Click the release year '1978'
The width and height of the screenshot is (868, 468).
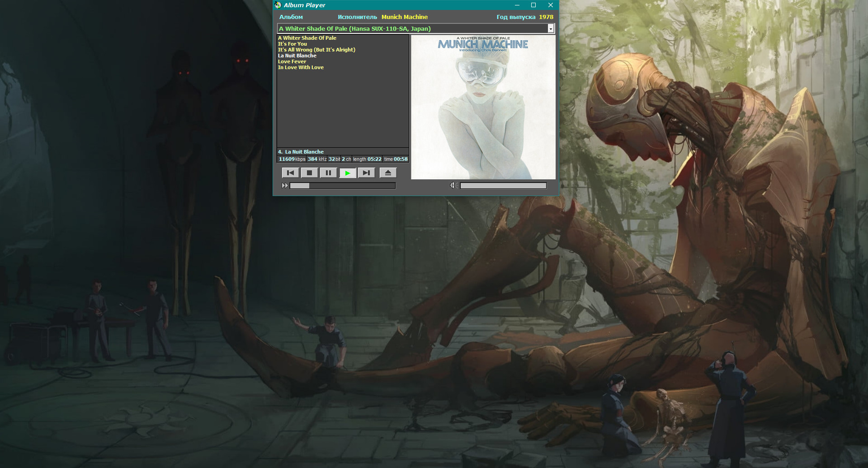point(546,17)
